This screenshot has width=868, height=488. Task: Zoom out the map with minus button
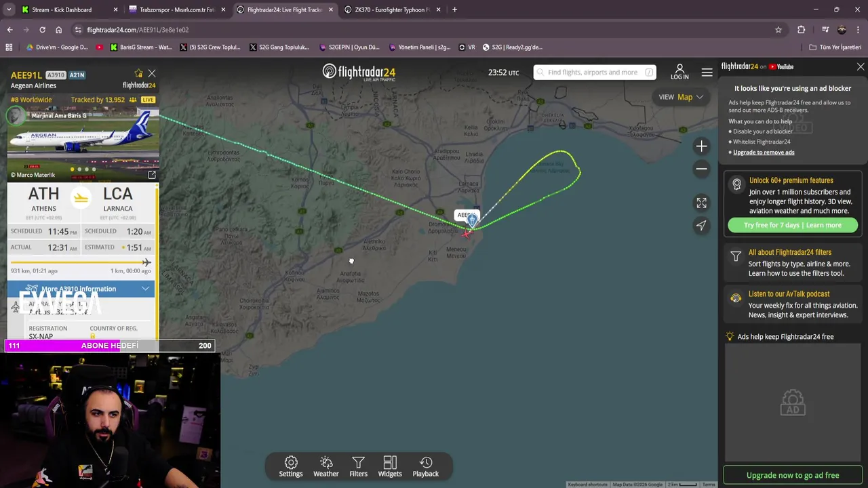click(x=701, y=169)
